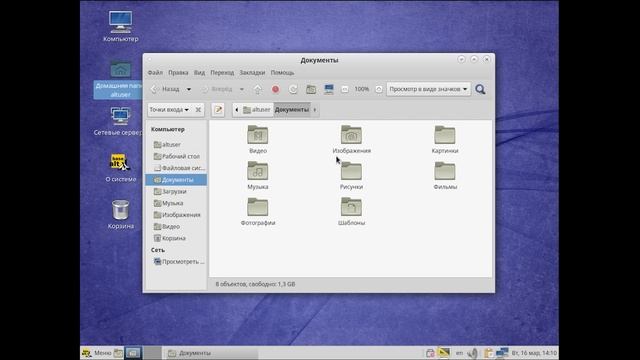Click the search magnifier icon
The width and height of the screenshot is (640, 360).
coord(480,89)
